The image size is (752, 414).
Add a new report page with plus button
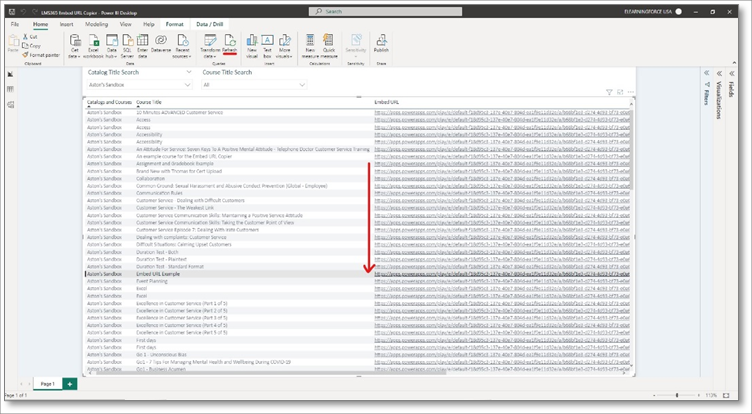(x=70, y=384)
